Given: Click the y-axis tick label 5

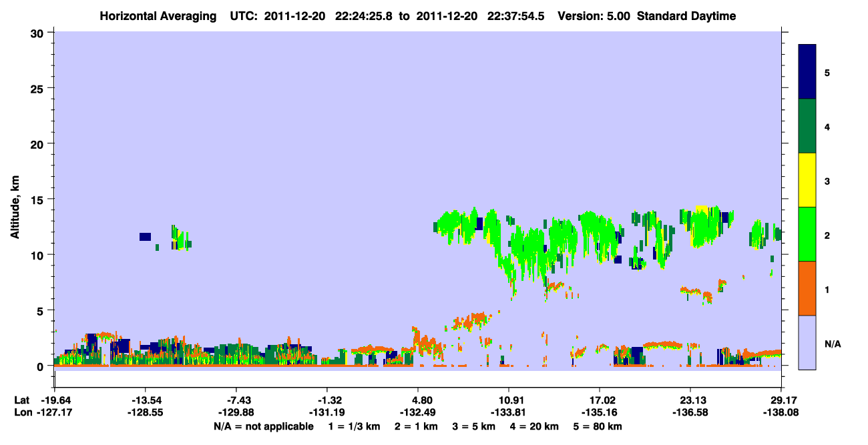Looking at the screenshot, I should (41, 310).
